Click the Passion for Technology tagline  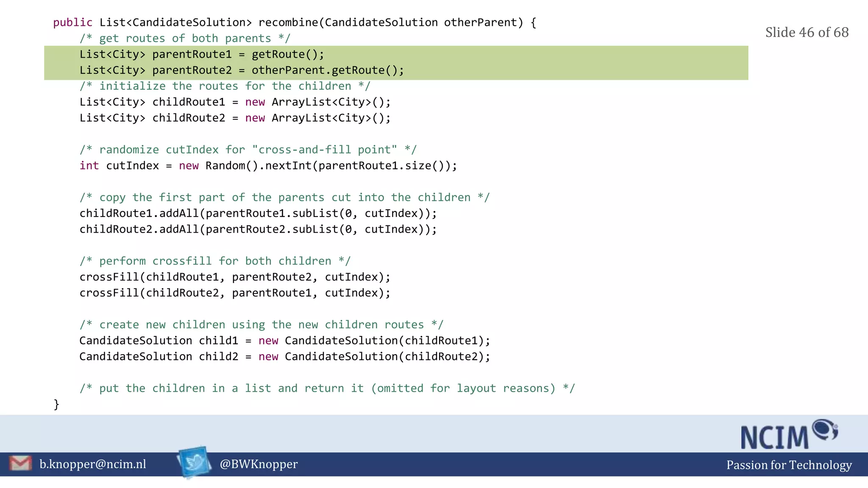[789, 465]
